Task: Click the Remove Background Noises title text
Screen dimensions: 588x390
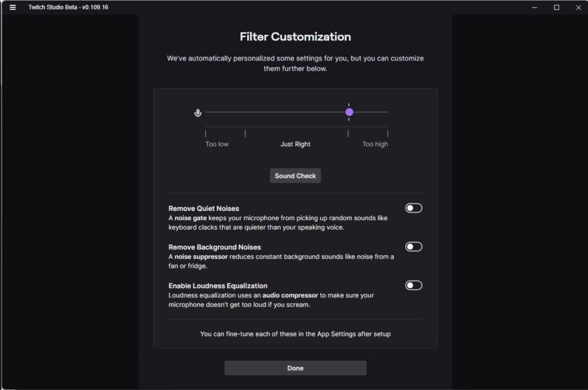Action: (x=215, y=247)
